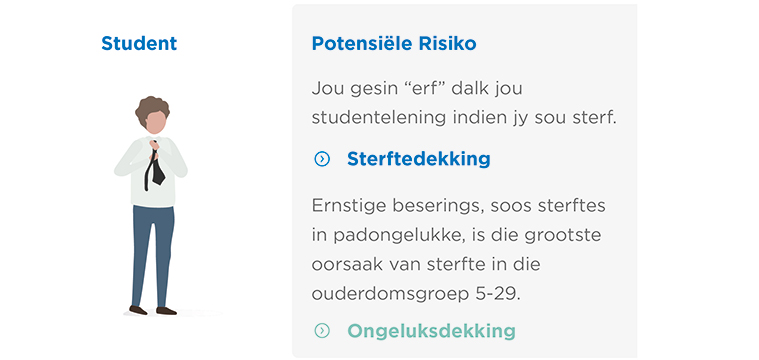Click the black tie in student's hands
Image resolution: width=759 pixels, height=360 pixels.
coord(155,167)
